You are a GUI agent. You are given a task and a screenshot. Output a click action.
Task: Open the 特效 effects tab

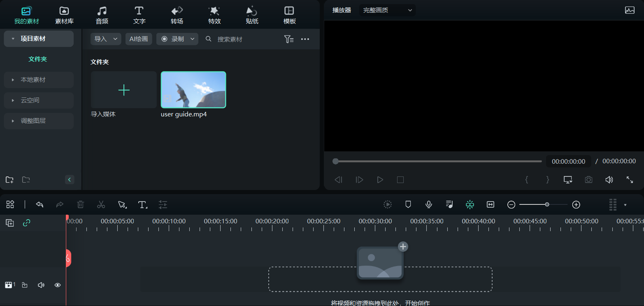(214, 15)
